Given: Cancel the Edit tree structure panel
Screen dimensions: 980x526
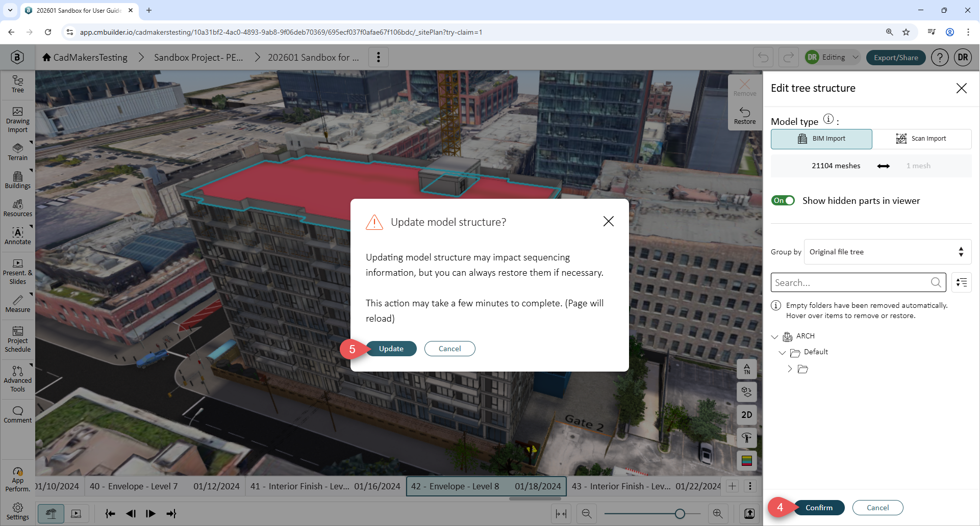Looking at the screenshot, I should 877,508.
